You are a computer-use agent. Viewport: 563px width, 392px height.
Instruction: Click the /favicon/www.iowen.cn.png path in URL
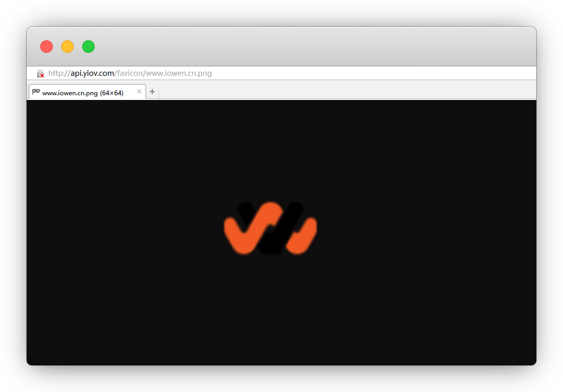click(x=163, y=73)
